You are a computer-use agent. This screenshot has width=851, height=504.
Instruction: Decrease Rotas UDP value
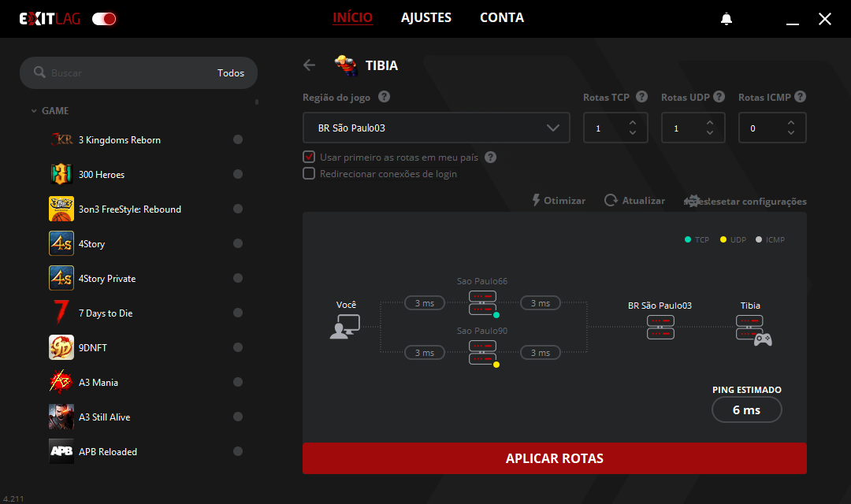tap(710, 133)
